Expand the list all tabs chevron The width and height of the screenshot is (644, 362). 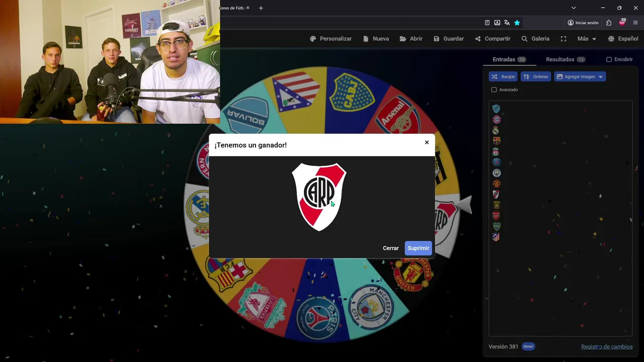tap(574, 8)
